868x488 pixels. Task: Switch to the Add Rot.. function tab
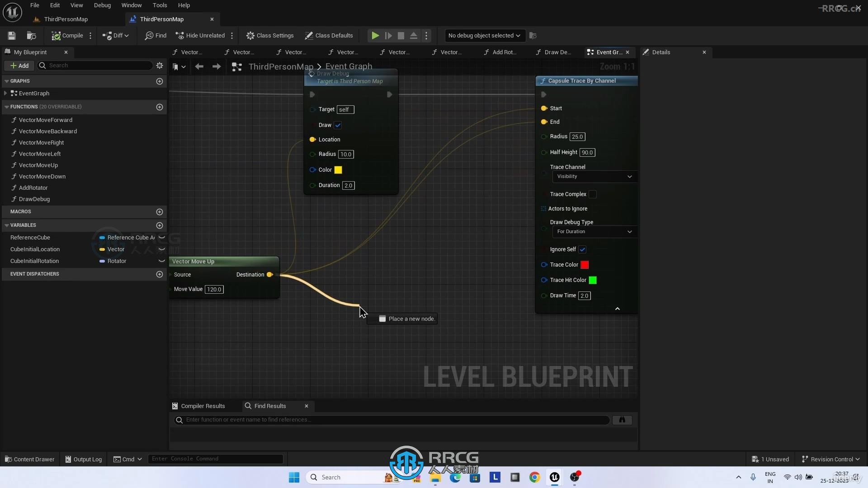pyautogui.click(x=500, y=52)
